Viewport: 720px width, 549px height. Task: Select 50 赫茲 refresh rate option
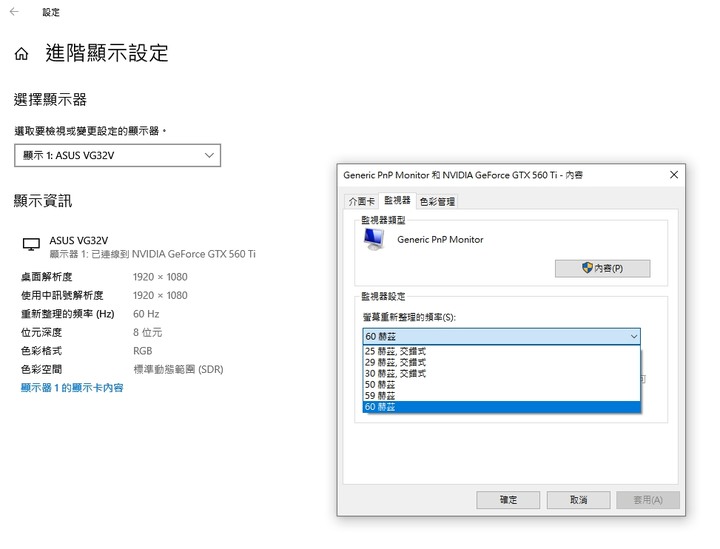pos(501,385)
